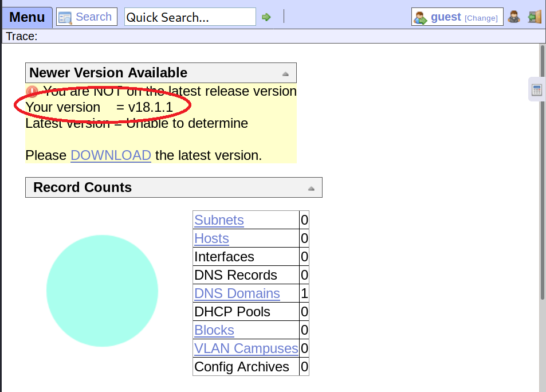The width and height of the screenshot is (546, 392).
Task: Click the DNS Domains count '1'
Action: tap(304, 293)
